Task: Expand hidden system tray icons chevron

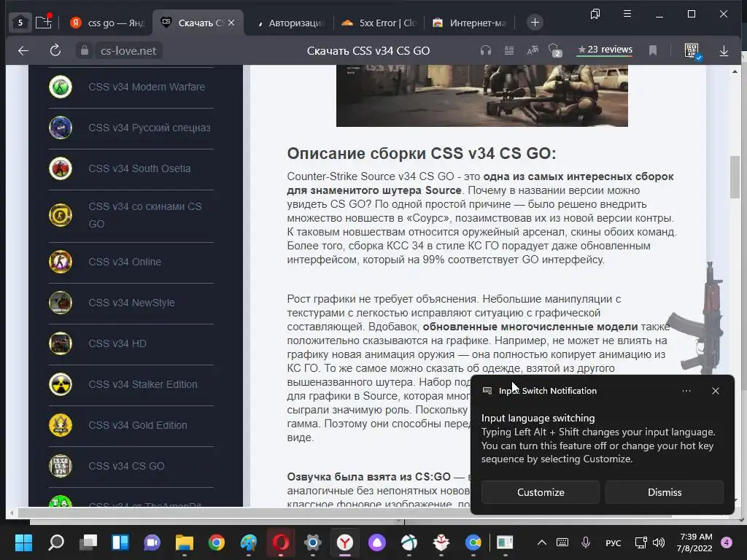Action: tap(542, 542)
